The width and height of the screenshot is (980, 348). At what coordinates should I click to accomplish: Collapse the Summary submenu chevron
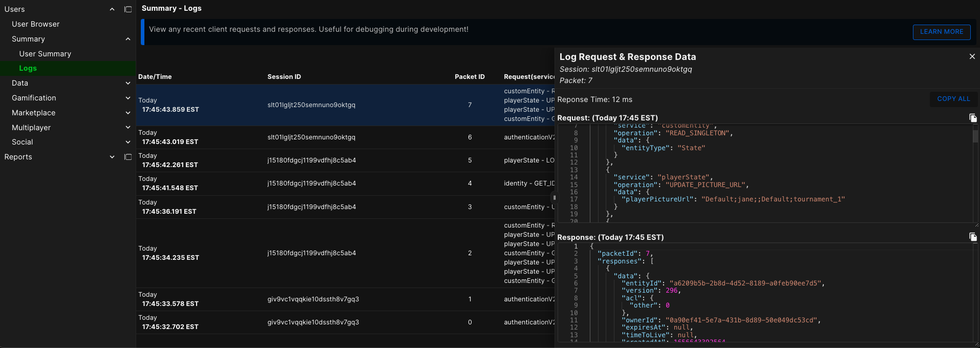(x=128, y=39)
